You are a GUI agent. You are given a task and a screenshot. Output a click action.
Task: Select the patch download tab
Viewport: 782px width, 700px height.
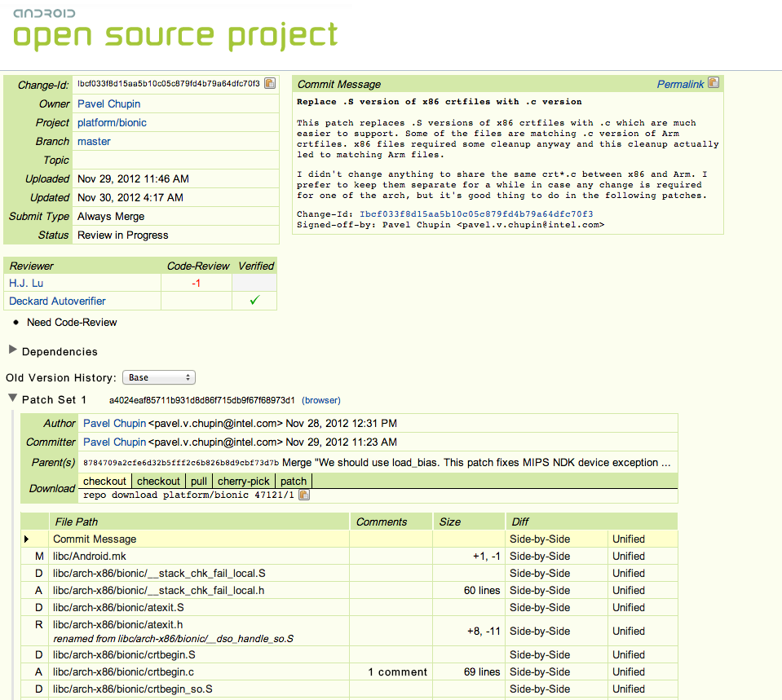click(x=294, y=481)
